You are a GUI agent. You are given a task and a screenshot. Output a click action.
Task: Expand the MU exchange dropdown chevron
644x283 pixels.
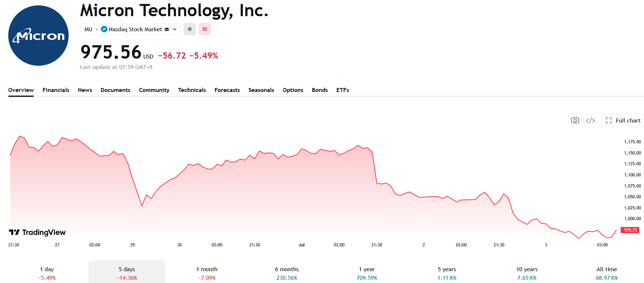coord(175,29)
